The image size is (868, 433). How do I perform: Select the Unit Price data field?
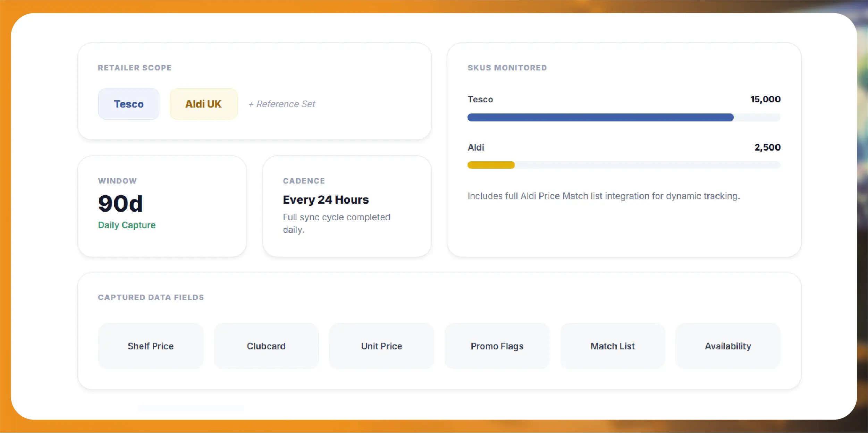click(381, 346)
